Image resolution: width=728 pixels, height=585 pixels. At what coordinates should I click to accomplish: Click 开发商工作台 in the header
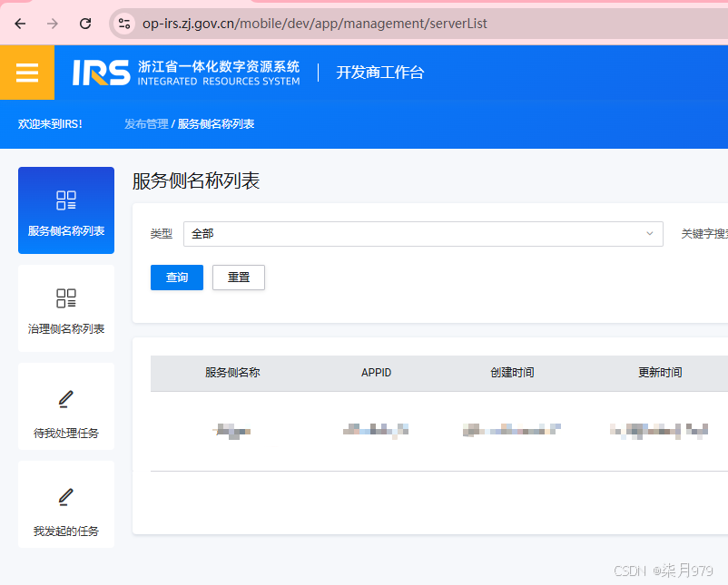[x=380, y=73]
